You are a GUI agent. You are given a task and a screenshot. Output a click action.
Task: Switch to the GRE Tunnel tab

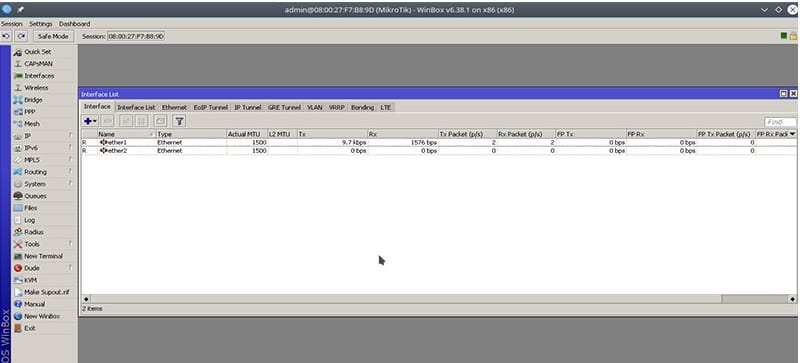tap(284, 108)
